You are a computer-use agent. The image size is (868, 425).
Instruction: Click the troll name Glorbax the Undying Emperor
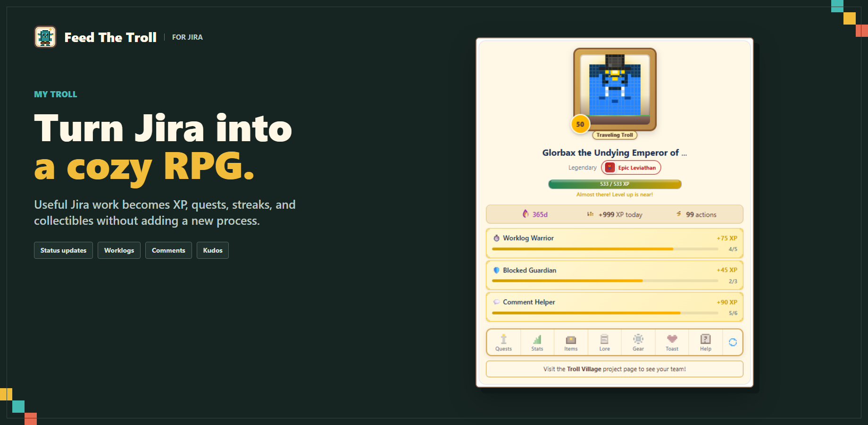point(615,153)
